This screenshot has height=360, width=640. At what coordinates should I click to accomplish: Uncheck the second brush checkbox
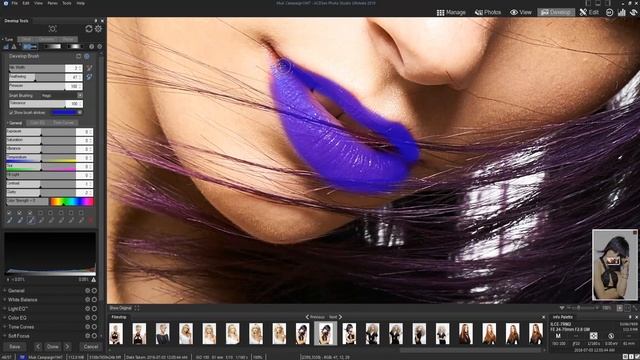coord(19,213)
